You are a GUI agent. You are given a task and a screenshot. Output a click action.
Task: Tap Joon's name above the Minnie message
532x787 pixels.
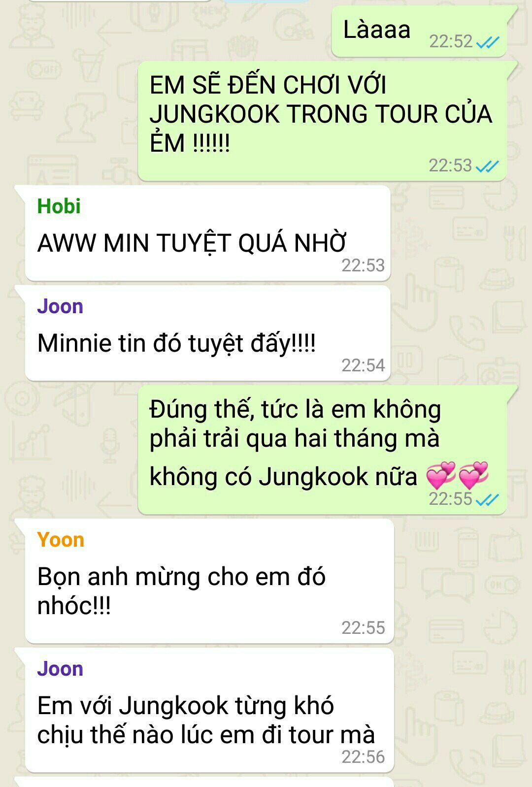(x=60, y=306)
